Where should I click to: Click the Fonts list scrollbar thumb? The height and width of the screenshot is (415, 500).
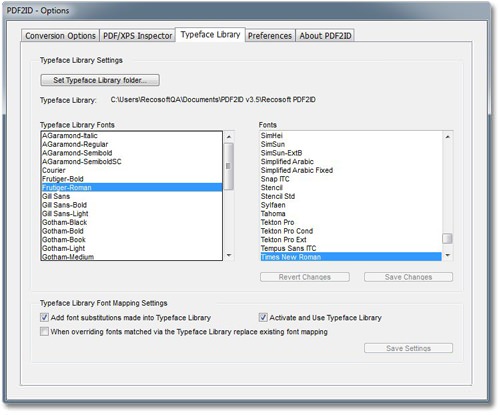447,238
